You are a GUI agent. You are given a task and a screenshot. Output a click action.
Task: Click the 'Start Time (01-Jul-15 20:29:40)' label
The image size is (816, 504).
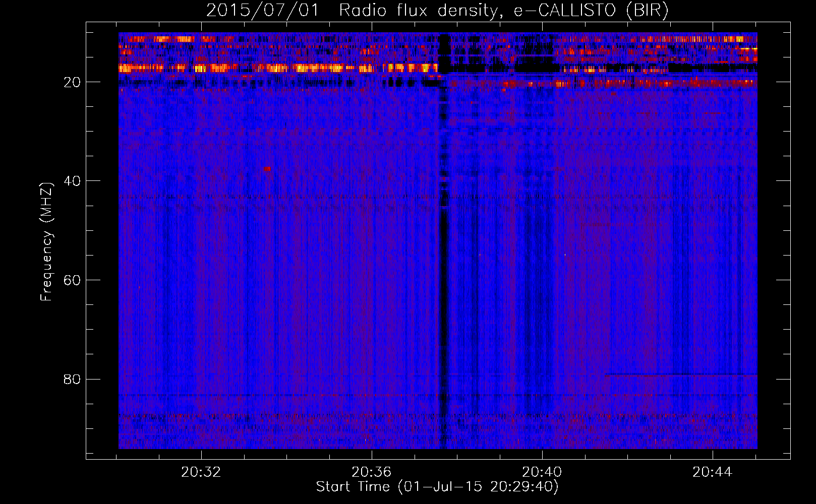point(437,487)
